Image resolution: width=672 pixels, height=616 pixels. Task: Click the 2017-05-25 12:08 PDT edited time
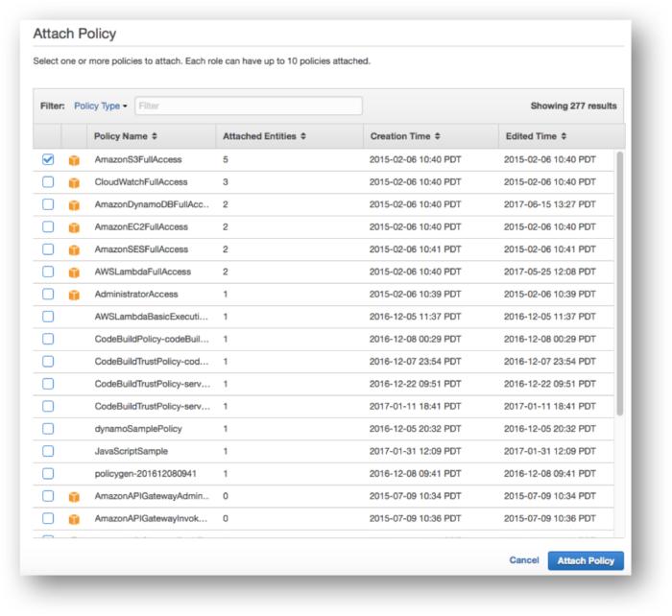coord(550,272)
